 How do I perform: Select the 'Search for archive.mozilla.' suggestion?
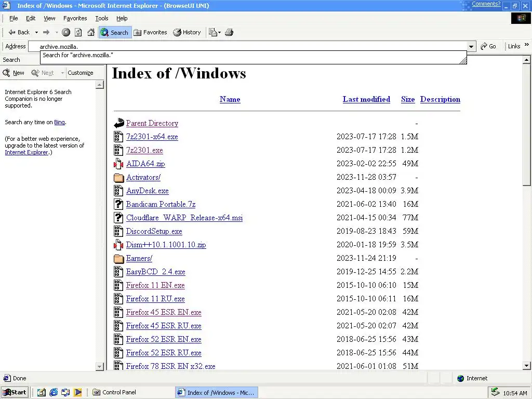tap(253, 55)
